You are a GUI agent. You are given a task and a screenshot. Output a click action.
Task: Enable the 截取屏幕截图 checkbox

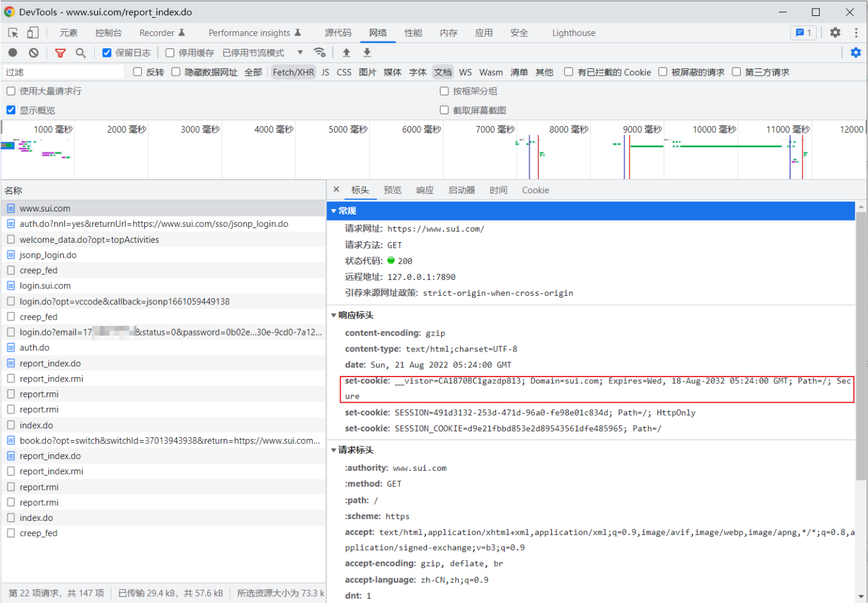click(445, 110)
